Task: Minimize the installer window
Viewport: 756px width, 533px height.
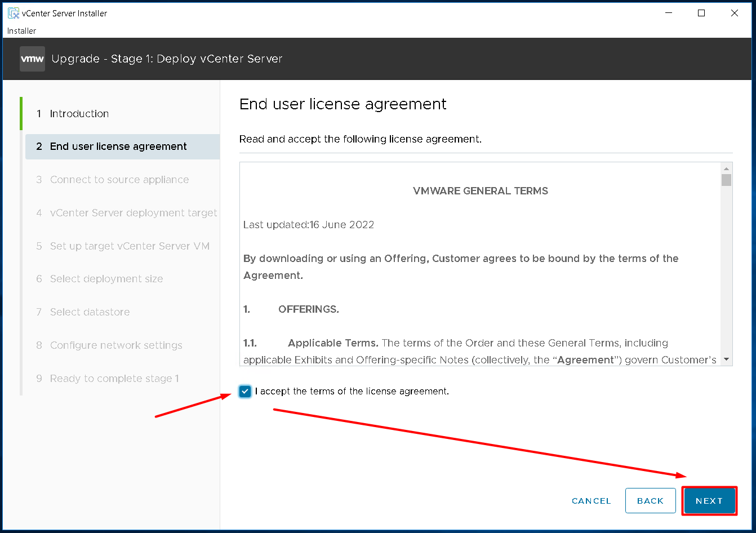Action: point(668,13)
